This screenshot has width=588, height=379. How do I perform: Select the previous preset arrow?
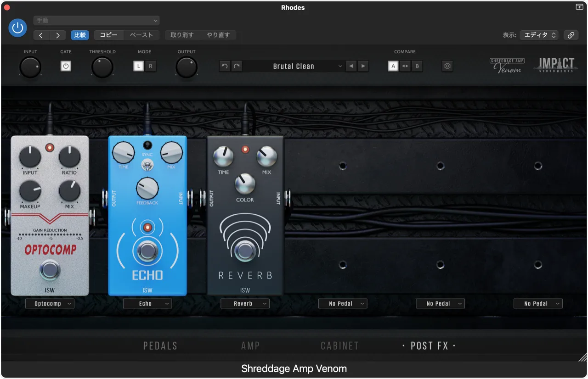(x=351, y=66)
